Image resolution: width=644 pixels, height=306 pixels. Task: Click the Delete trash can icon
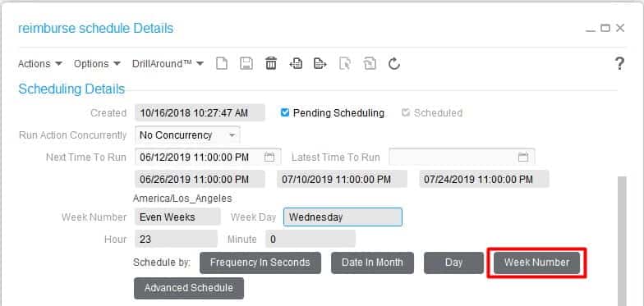(271, 64)
